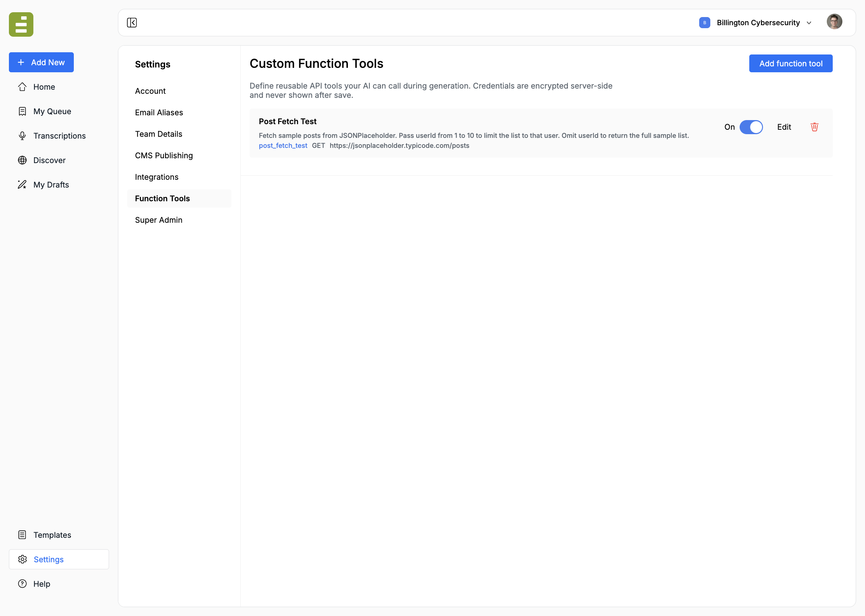Screen dimensions: 865x616
Task: Open Super Admin settings
Action: click(x=179, y=220)
